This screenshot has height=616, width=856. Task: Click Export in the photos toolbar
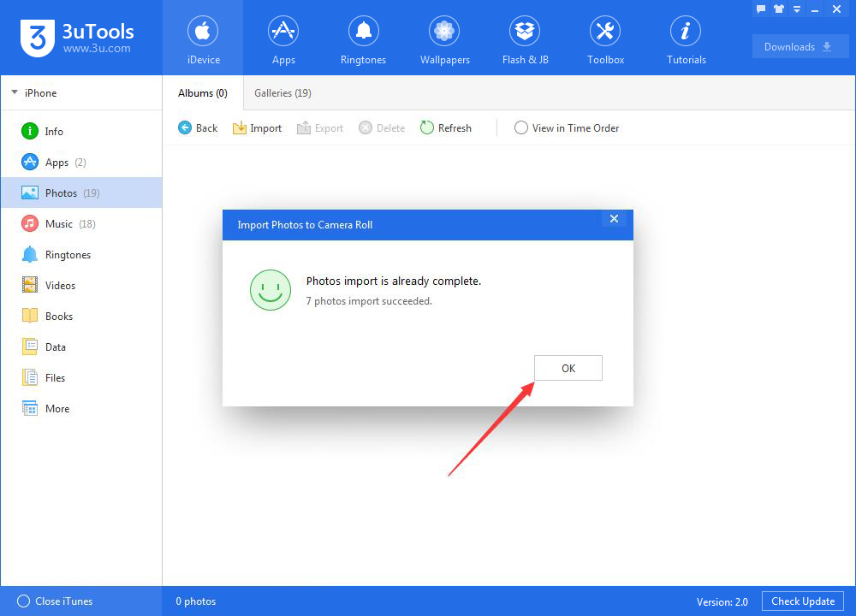(320, 127)
